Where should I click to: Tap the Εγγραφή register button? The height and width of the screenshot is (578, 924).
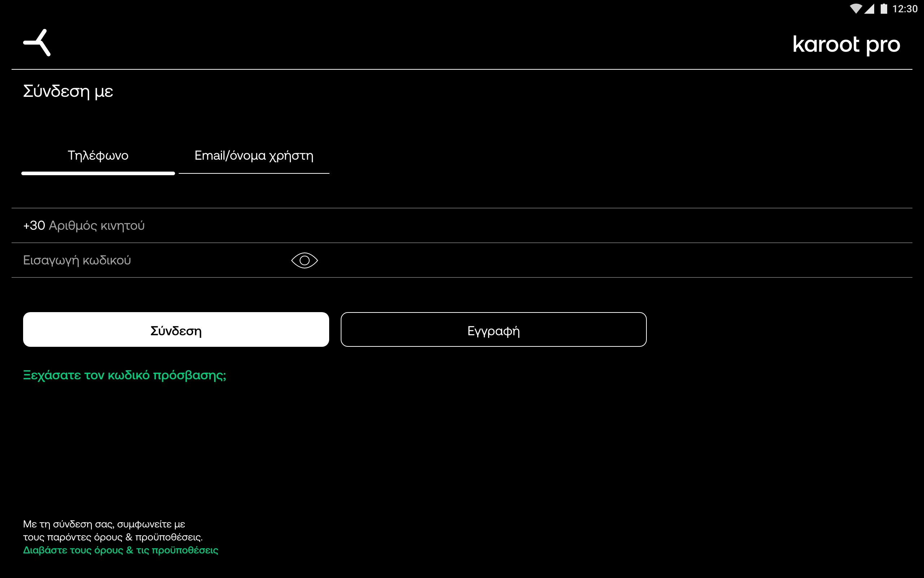[493, 329]
